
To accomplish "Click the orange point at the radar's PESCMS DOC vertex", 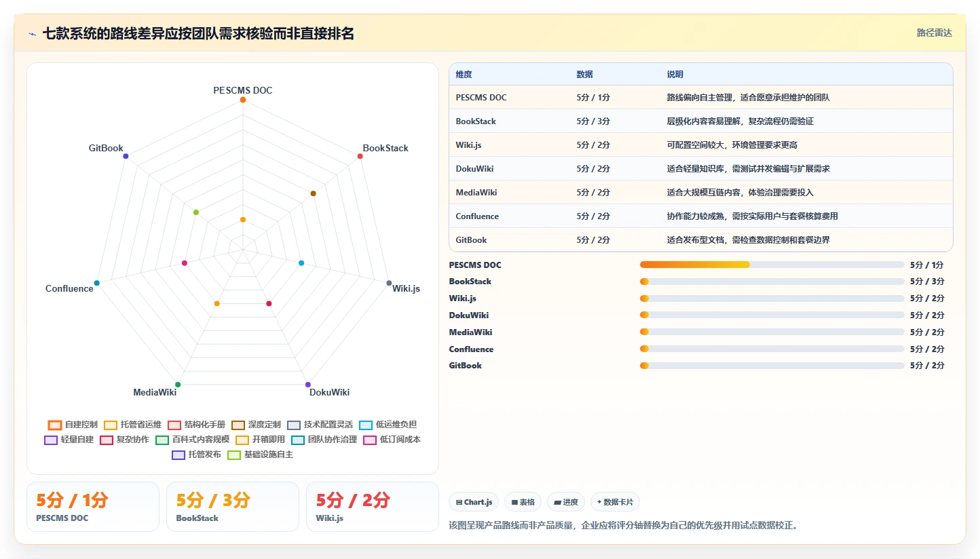I will pyautogui.click(x=243, y=100).
